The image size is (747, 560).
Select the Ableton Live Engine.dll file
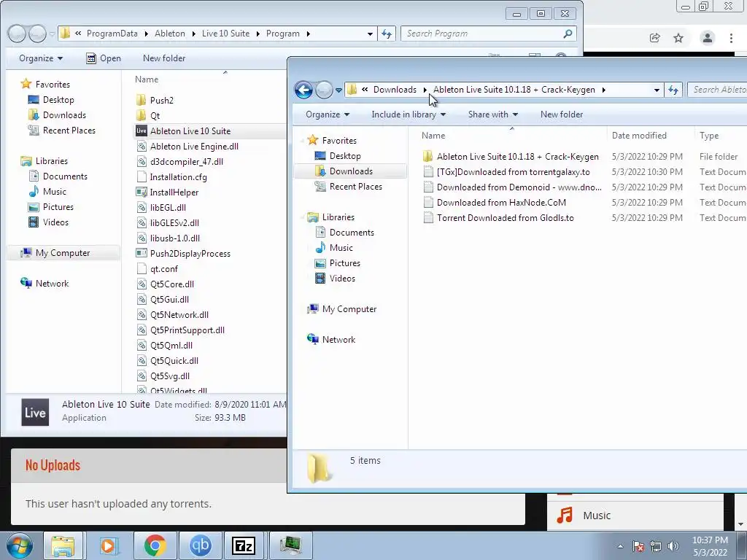pyautogui.click(x=187, y=146)
